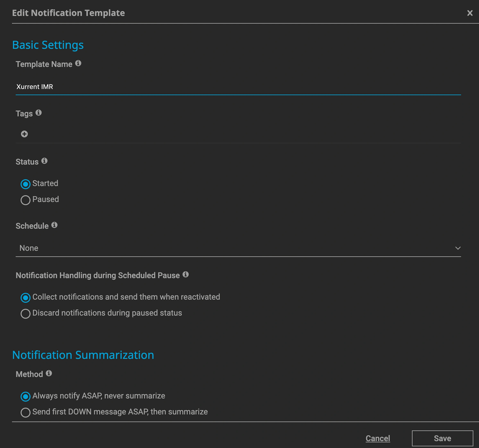Add a new tag with plus icon

24,134
